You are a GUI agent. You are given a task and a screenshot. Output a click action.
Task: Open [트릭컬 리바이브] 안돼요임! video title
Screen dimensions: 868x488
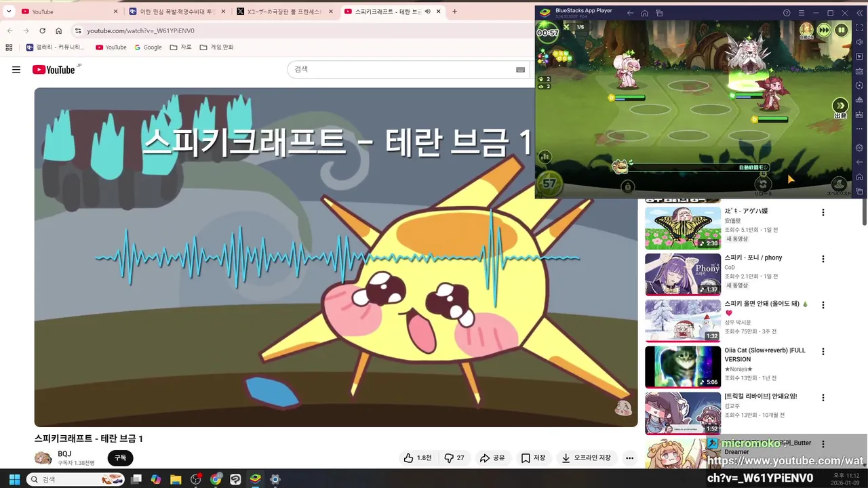pos(761,396)
